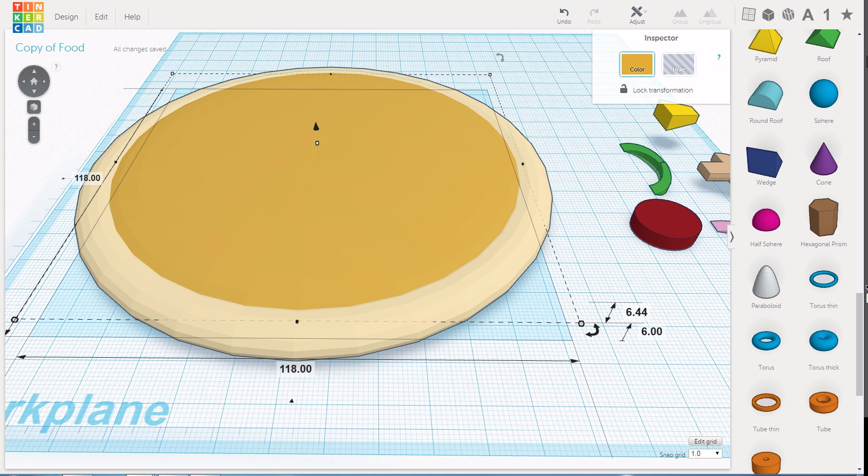The image size is (868, 476).
Task: Select the letter A shapes icon
Action: click(808, 14)
